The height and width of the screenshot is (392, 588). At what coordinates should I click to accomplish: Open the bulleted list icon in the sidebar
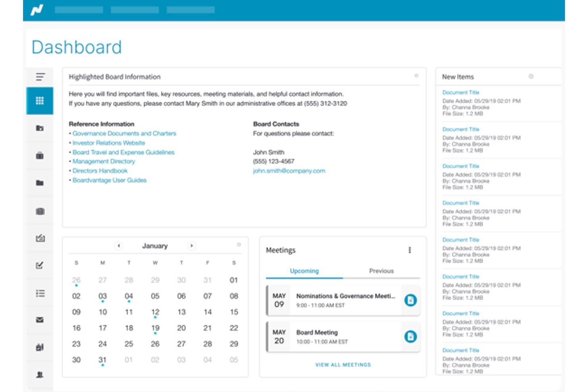(x=40, y=293)
